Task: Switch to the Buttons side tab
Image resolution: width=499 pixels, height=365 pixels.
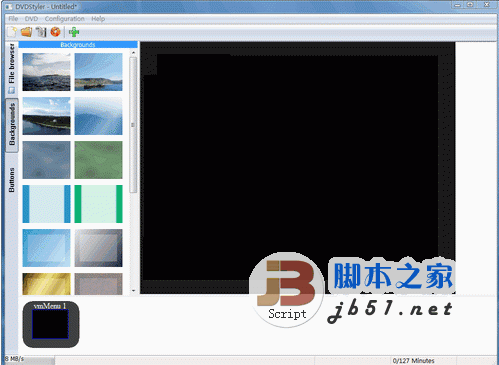Action: coord(12,180)
